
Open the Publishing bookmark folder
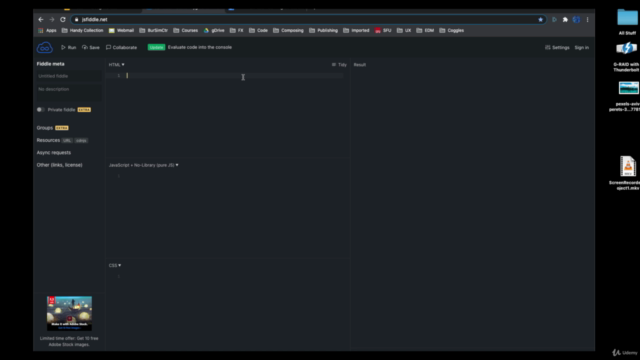tap(324, 30)
